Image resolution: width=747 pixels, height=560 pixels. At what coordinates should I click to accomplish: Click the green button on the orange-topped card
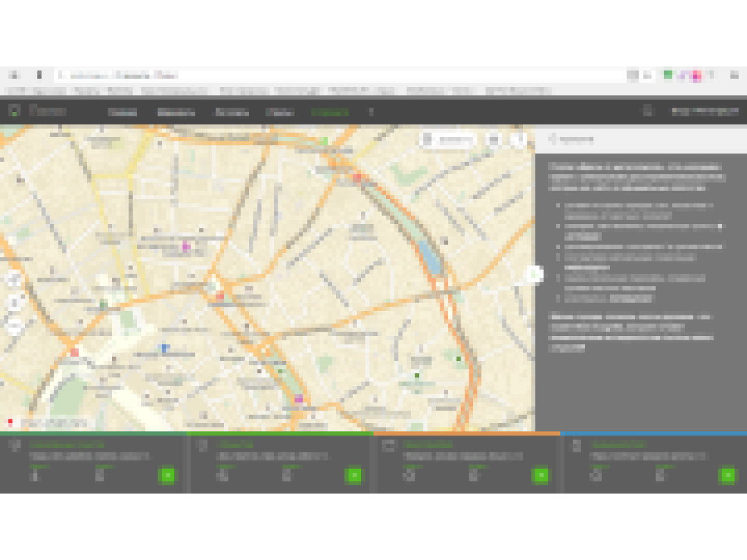540,475
